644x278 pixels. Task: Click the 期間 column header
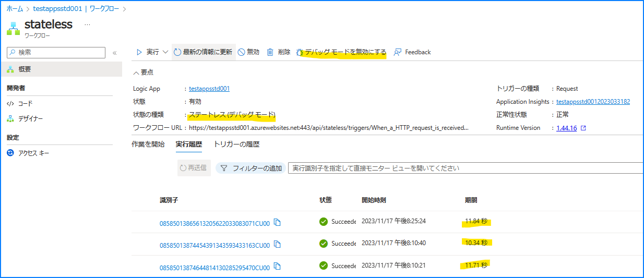click(471, 200)
